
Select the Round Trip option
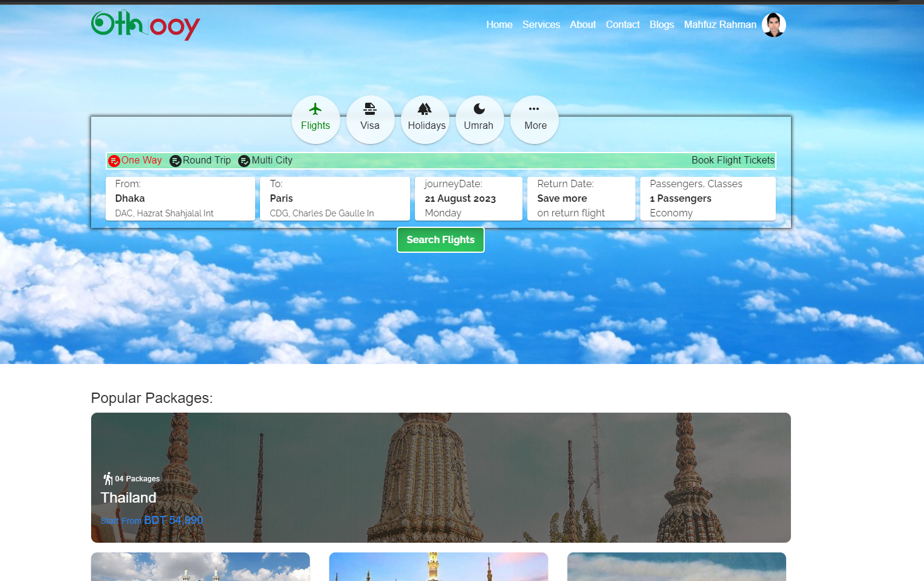200,160
